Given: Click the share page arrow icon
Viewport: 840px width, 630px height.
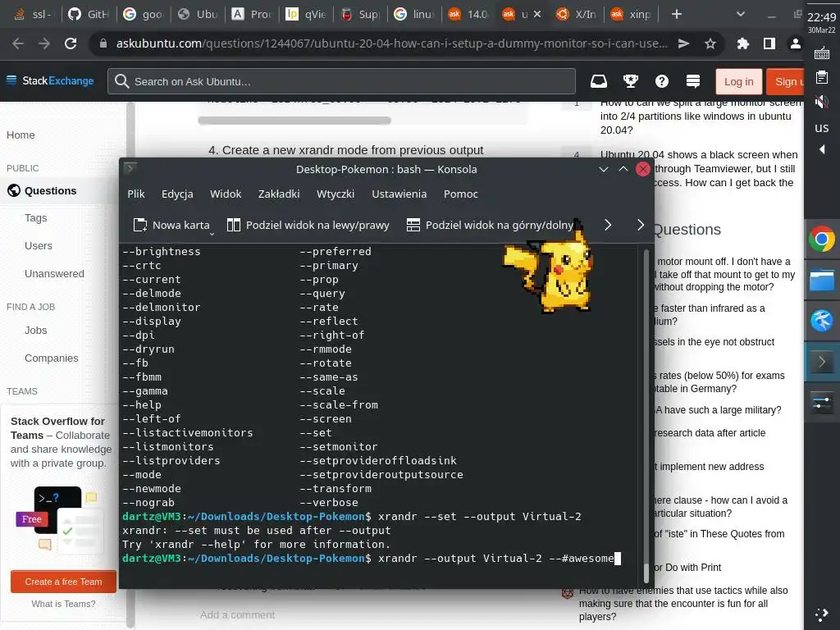Looking at the screenshot, I should (683, 43).
